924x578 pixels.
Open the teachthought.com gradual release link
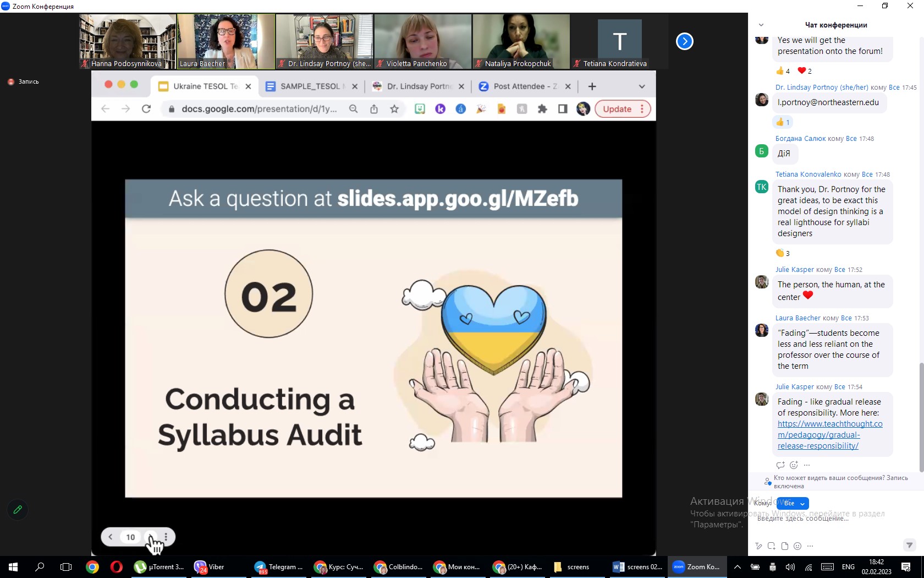pyautogui.click(x=829, y=435)
